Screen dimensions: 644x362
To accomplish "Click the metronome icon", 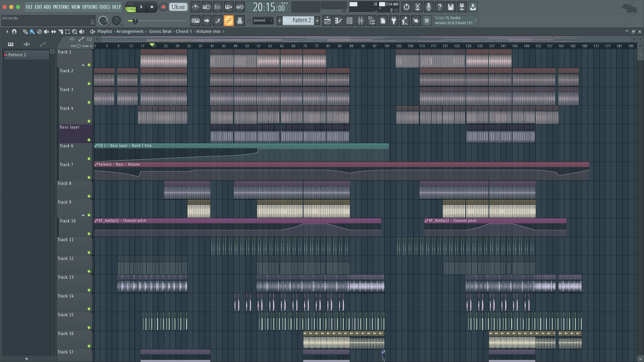I will 196,7.
